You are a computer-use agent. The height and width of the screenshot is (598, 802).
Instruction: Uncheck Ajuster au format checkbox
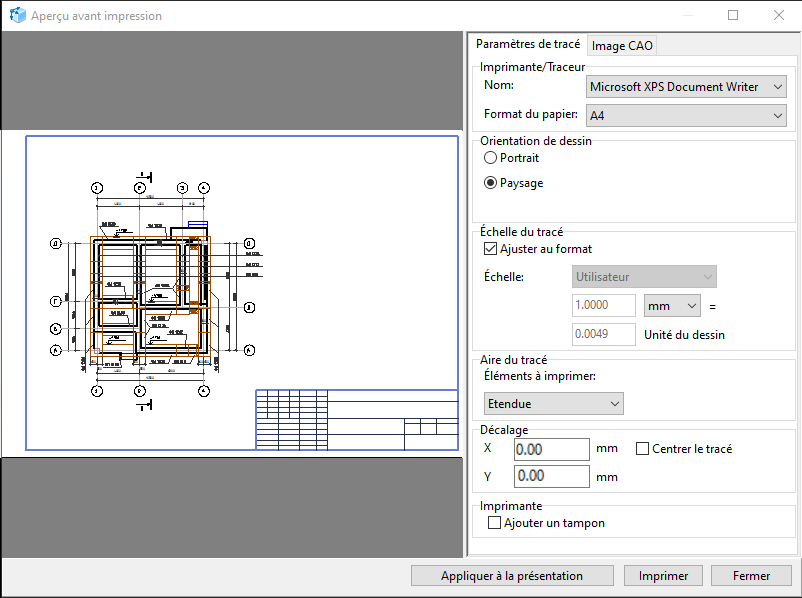[491, 249]
